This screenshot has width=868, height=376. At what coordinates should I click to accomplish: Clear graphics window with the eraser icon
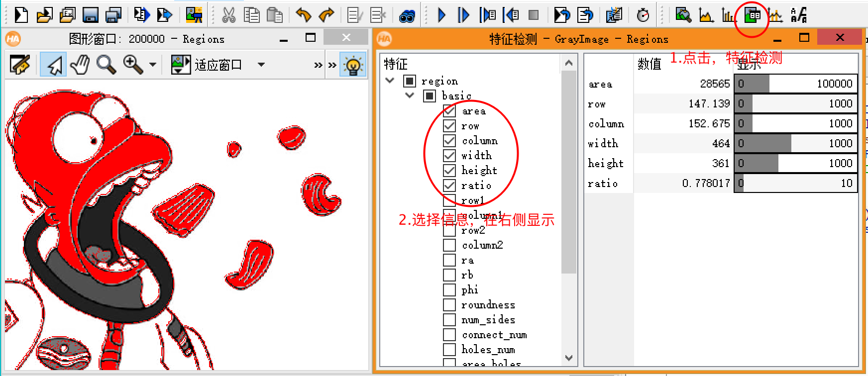click(x=20, y=65)
